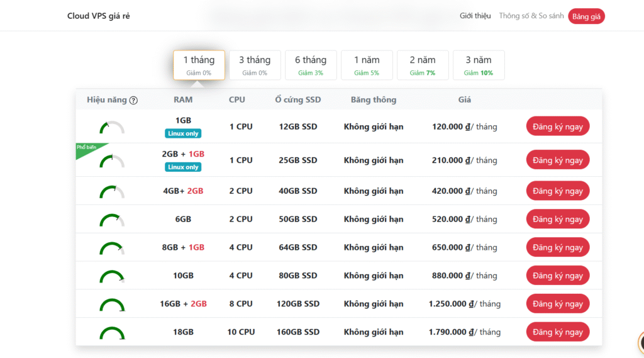Click the Bảng giá button in header
644x358 pixels.
click(x=586, y=16)
